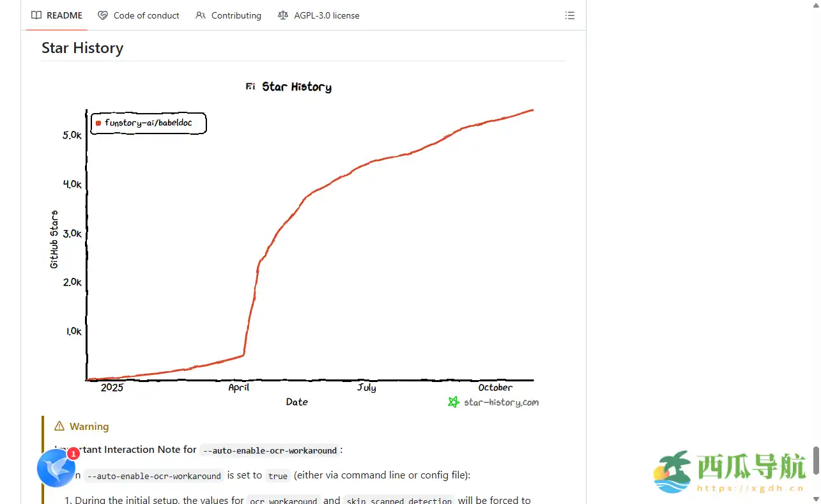Click the Star History section heading

click(82, 48)
